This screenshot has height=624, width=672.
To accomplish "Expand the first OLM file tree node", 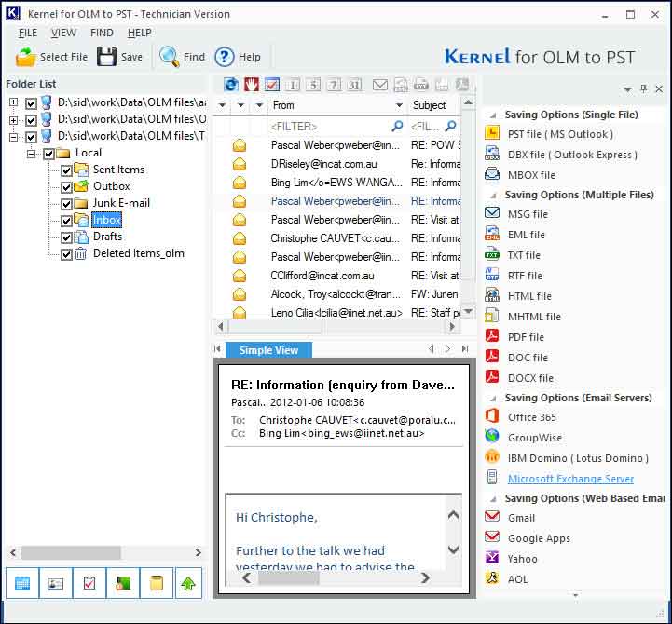I will pyautogui.click(x=14, y=102).
